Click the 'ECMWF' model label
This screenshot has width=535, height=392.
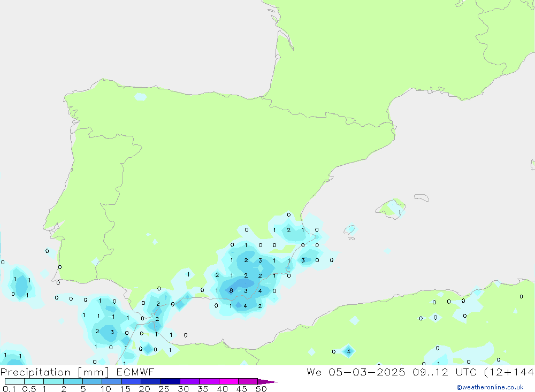[135, 372]
